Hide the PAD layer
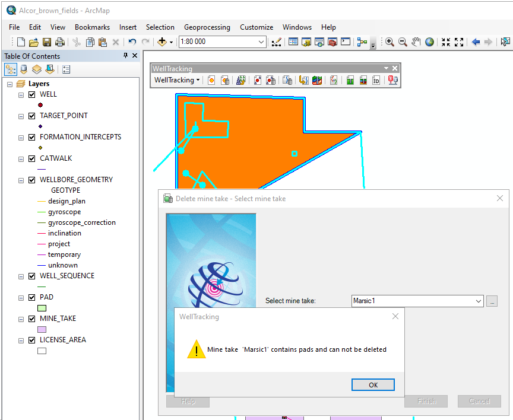The height and width of the screenshot is (420, 513). (31, 297)
